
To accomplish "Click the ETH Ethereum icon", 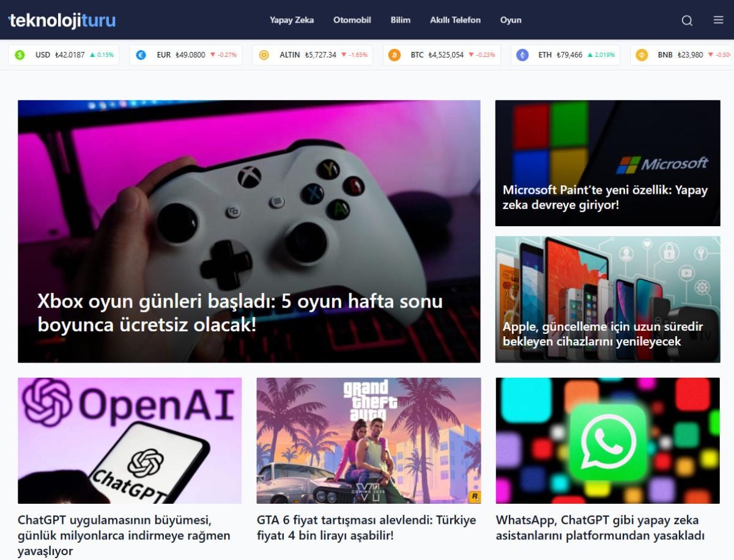I will 522,55.
